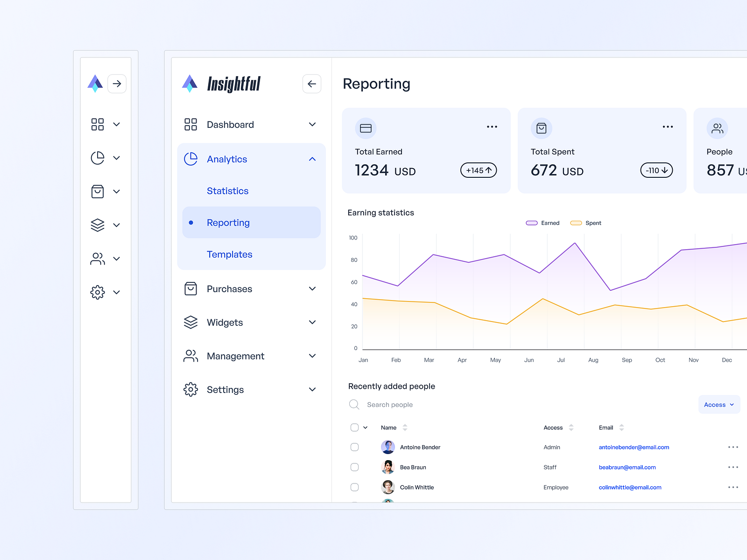Click the +145 earnings change badge
Viewport: 747px width, 560px height.
pyautogui.click(x=478, y=170)
